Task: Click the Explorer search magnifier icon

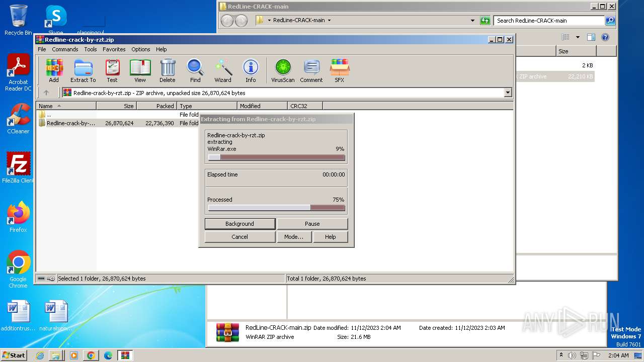Action: (610, 21)
